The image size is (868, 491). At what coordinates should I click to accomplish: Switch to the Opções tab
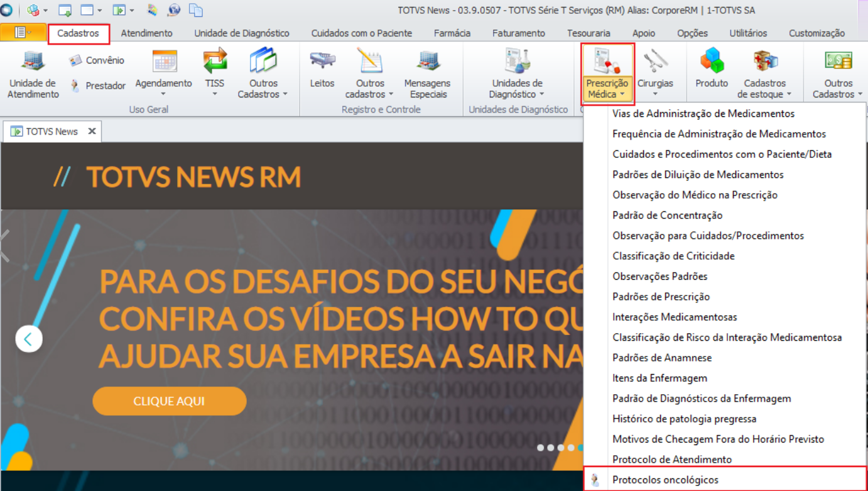tap(692, 33)
